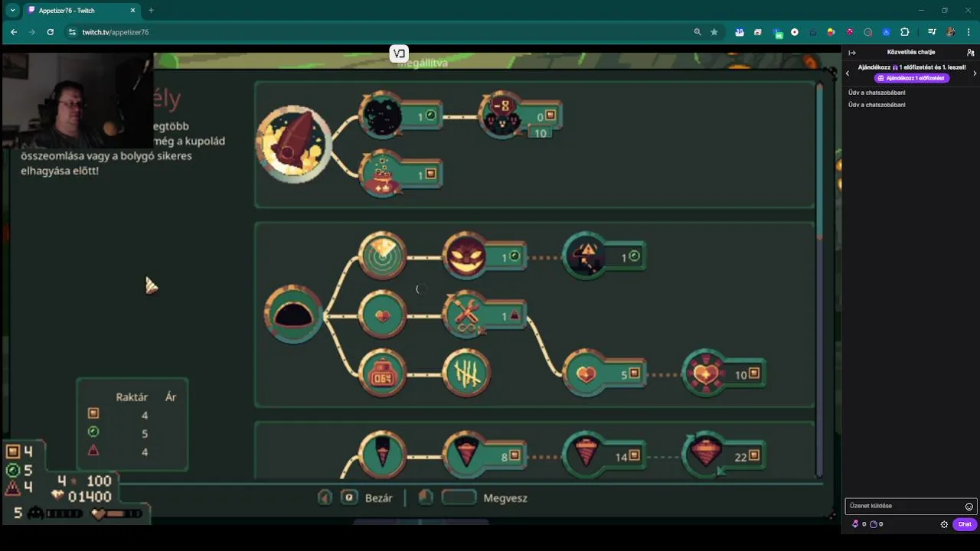
Task: Open site information icon in address bar
Action: (72, 32)
